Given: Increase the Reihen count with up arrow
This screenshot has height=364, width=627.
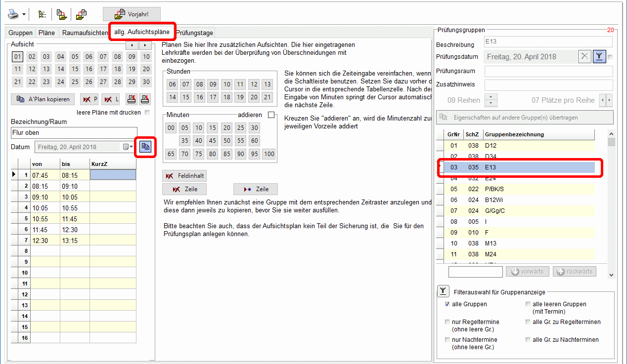Looking at the screenshot, I should pyautogui.click(x=491, y=97).
